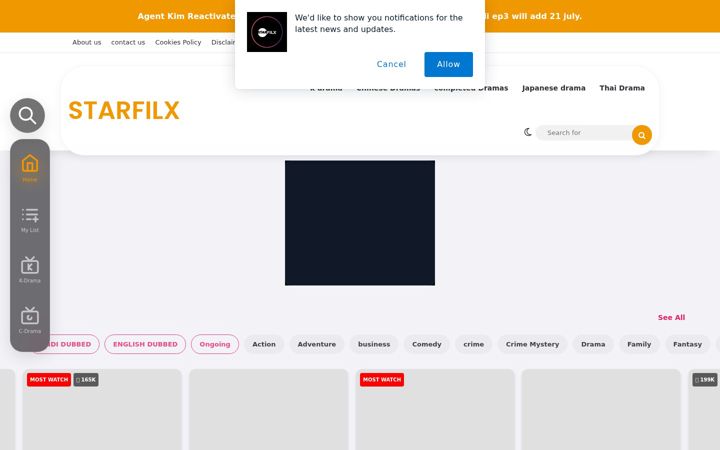Select the Drama genre chip

[x=593, y=344]
